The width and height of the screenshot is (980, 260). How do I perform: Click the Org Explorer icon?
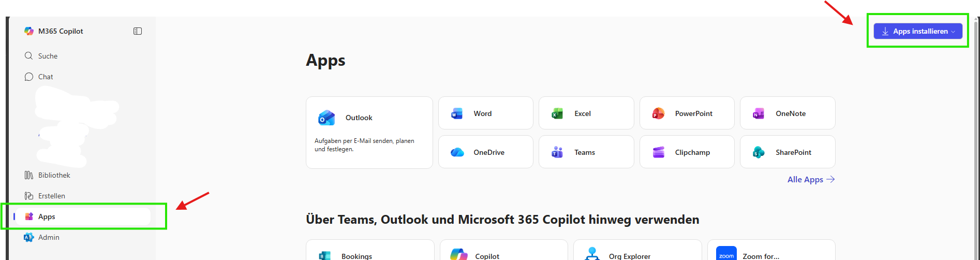pyautogui.click(x=592, y=254)
